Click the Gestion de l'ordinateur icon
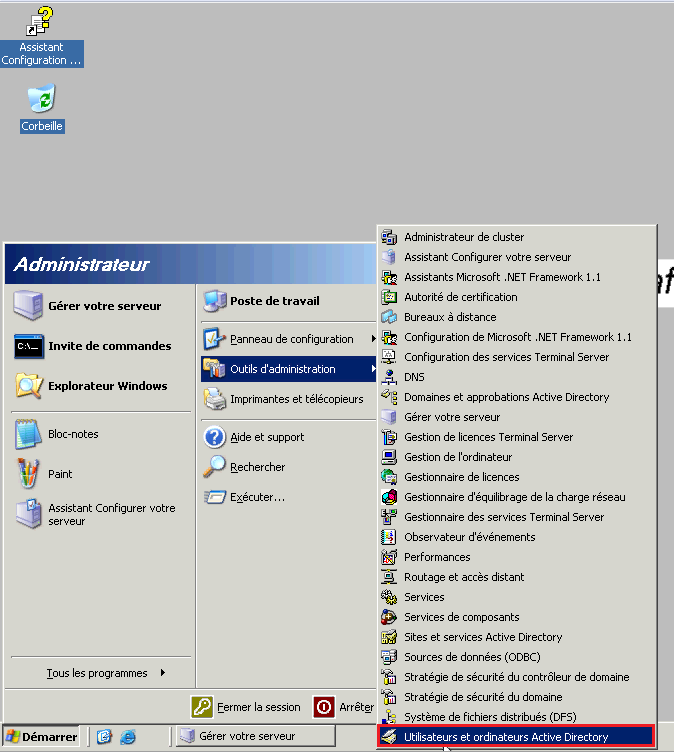The image size is (674, 752). (x=389, y=457)
